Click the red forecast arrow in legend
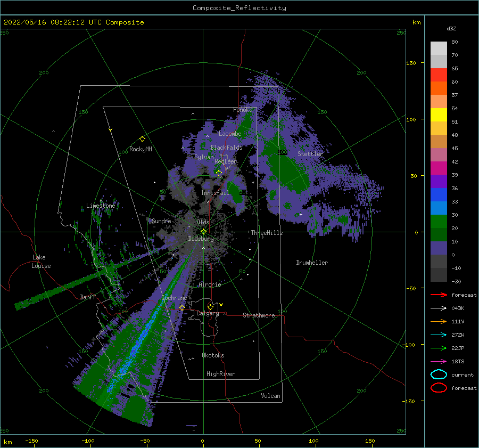Image resolution: width=479 pixels, height=448 pixels. click(439, 295)
